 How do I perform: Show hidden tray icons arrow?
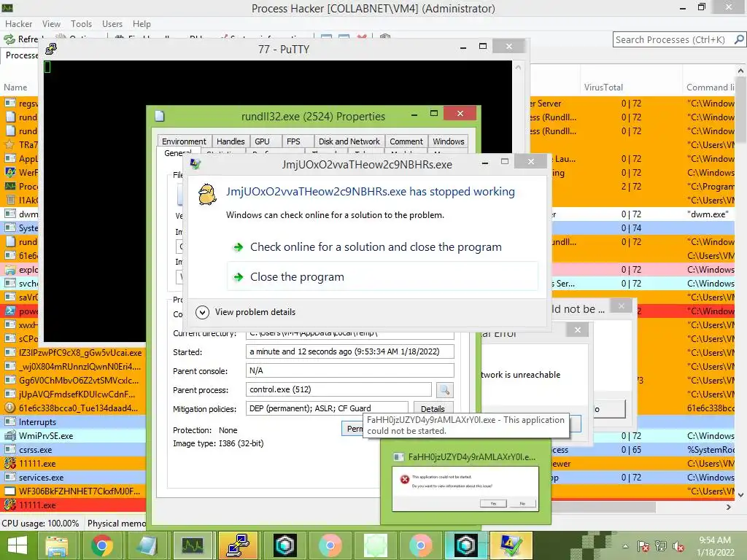pyautogui.click(x=625, y=547)
